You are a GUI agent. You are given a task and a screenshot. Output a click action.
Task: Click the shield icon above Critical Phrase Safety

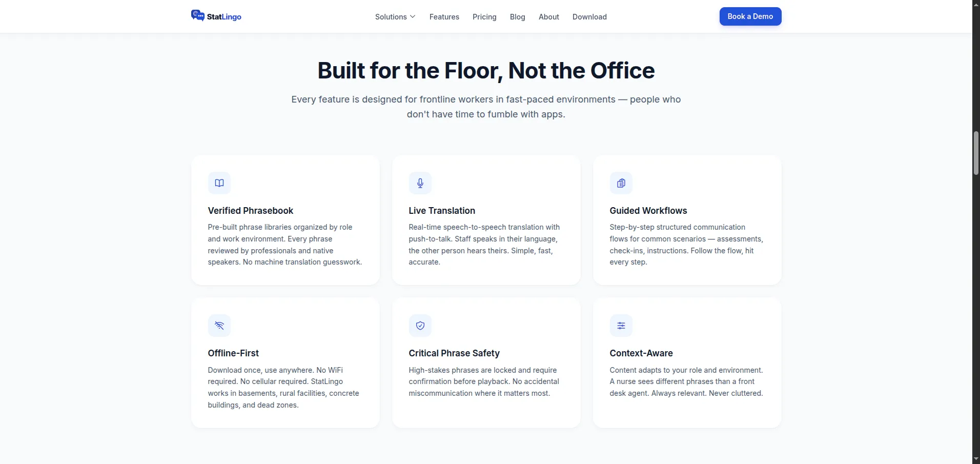click(x=420, y=326)
